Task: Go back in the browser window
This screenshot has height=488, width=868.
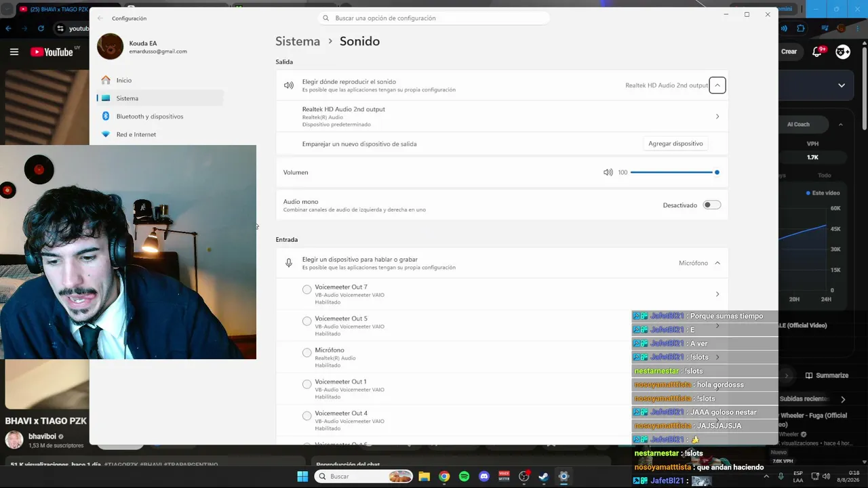Action: 8,28
